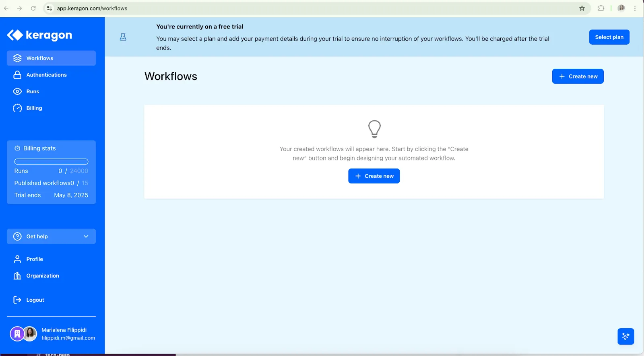Open the Billing menu item

point(51,108)
